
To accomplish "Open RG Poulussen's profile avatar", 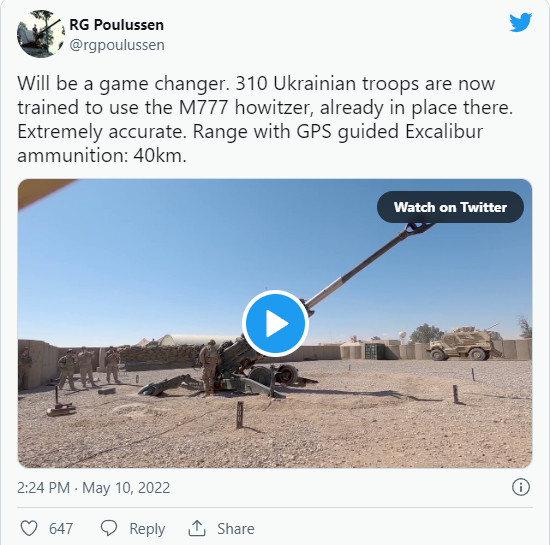I will tap(41, 34).
